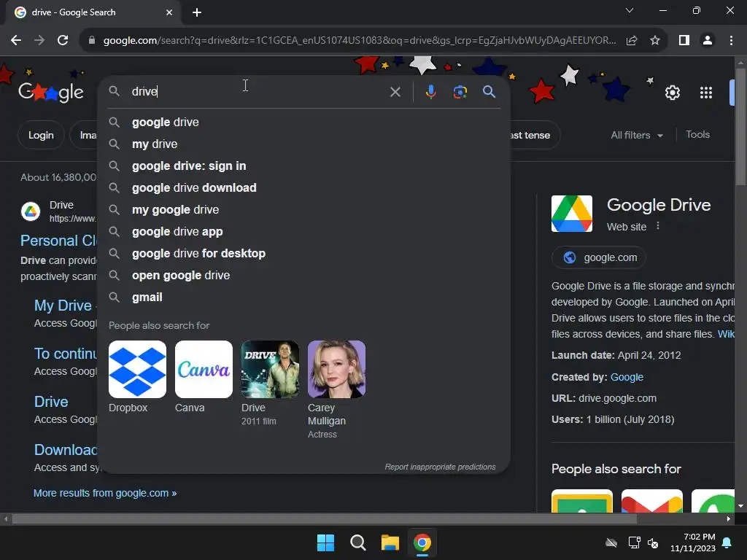Open the notifications bell in system tray
The height and width of the screenshot is (560, 747).
[x=727, y=542]
